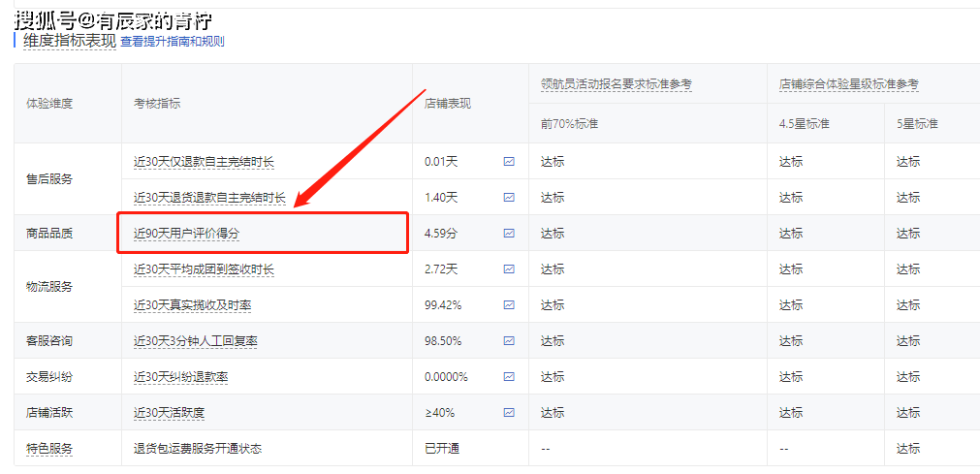
Task: Click 前70%标准 column header
Action: point(569,123)
